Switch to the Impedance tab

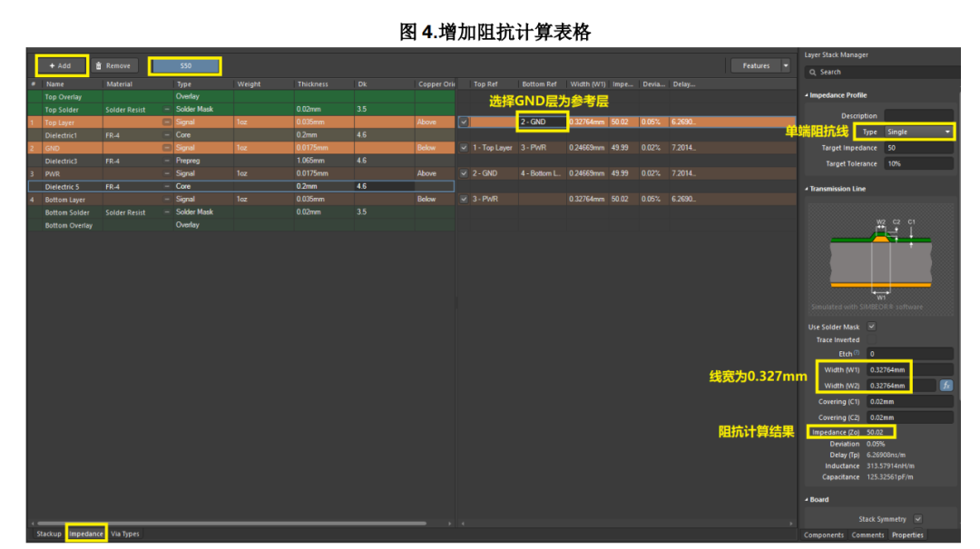(85, 534)
